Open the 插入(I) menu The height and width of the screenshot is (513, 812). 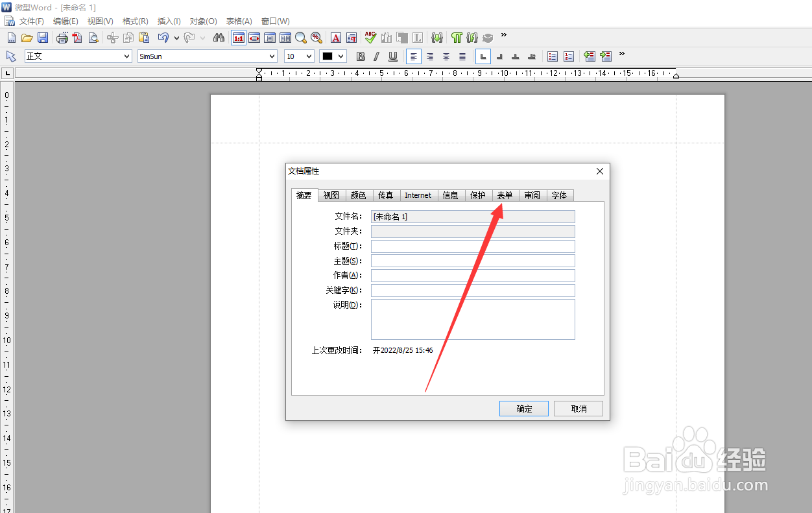coord(169,21)
